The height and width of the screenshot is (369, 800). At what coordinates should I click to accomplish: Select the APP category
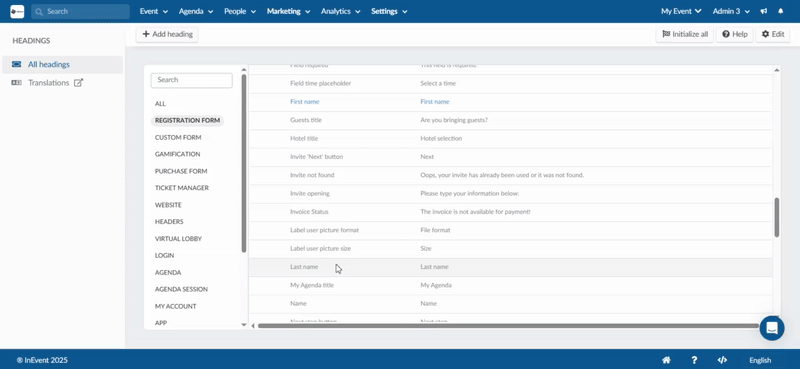[161, 323]
